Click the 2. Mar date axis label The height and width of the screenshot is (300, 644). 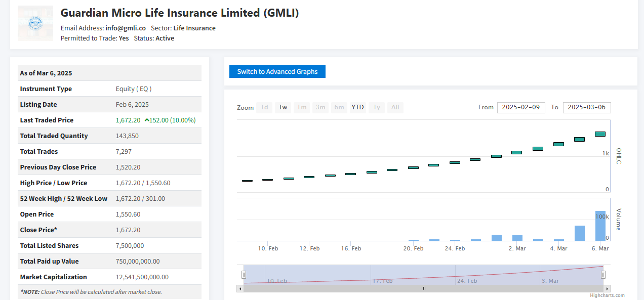click(517, 248)
